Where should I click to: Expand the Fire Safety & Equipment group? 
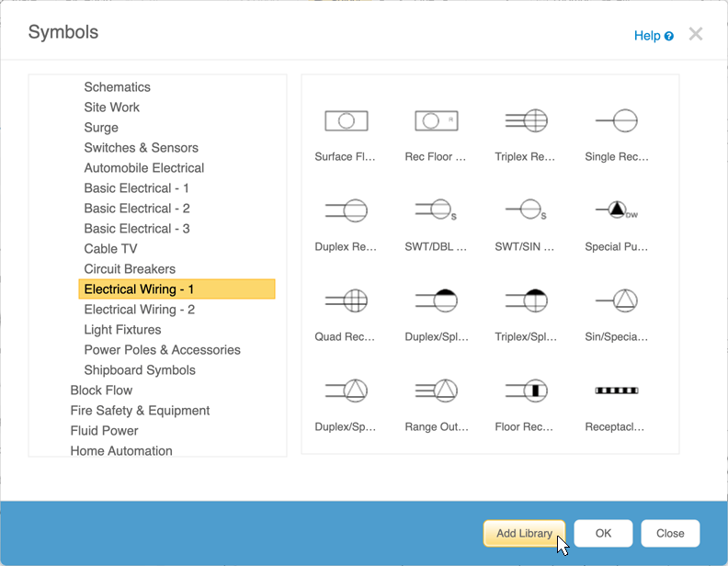[x=140, y=411]
